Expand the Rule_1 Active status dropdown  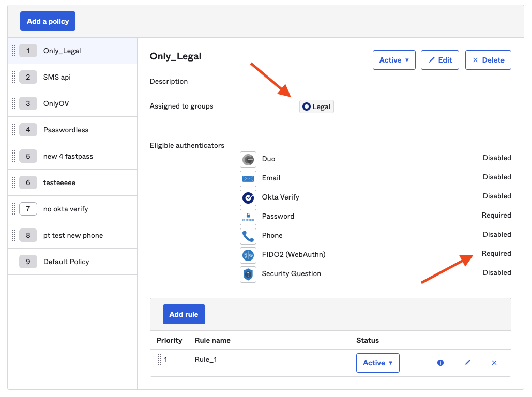coord(377,363)
